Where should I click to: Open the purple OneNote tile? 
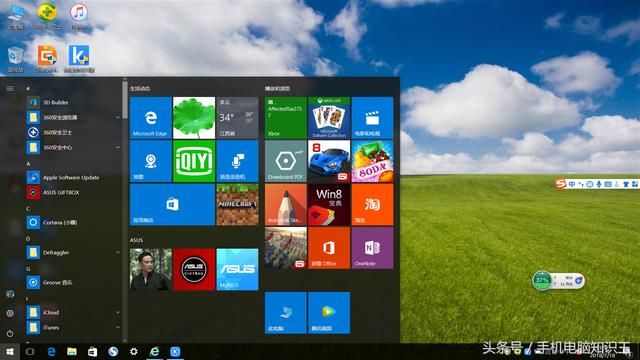pos(372,248)
